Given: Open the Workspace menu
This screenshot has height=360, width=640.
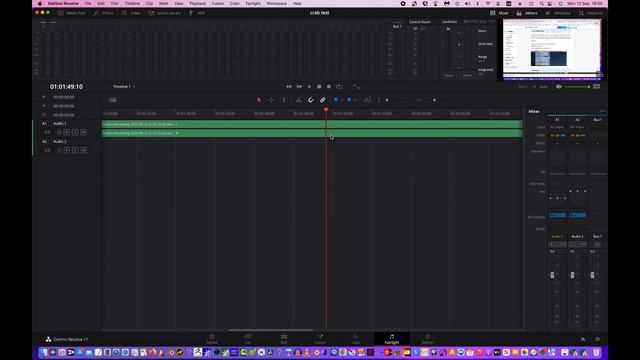Looking at the screenshot, I should 276,3.
